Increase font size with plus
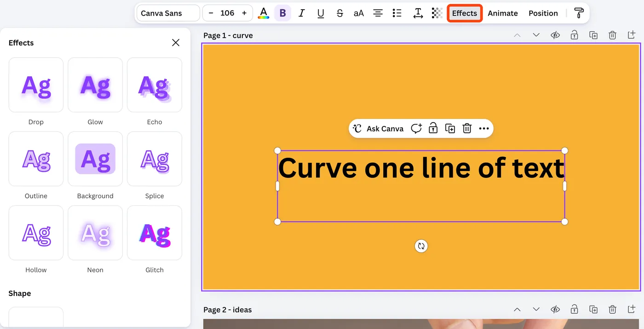644x329 pixels. [x=244, y=13]
